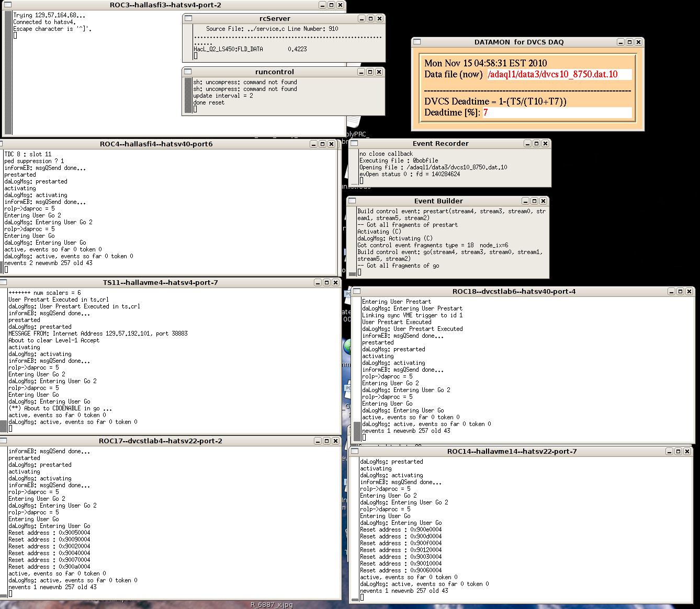Click the runcontrol terminal scrollbar
The width and height of the screenshot is (700, 609).
click(x=188, y=94)
